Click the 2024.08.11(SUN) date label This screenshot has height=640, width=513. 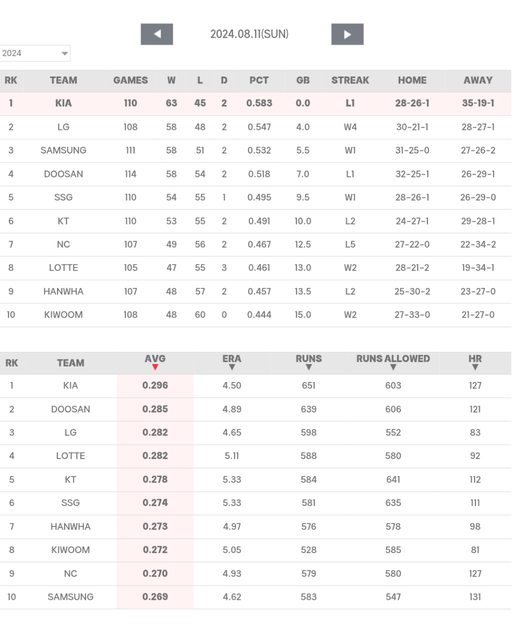point(249,34)
